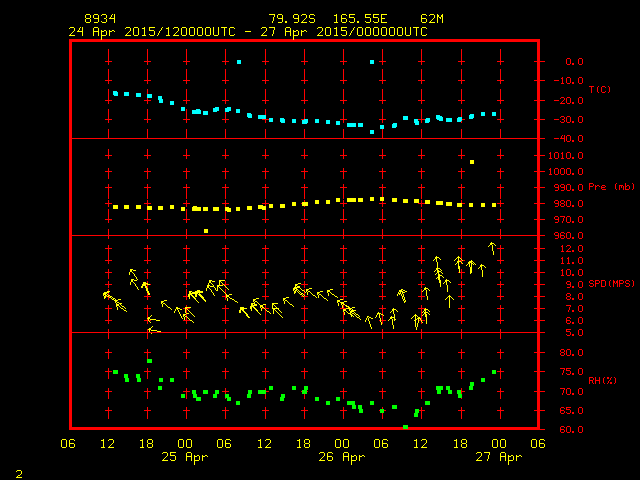Click the lowest humidity point near 60%
Image resolution: width=640 pixels, height=480 pixels.
[x=405, y=427]
